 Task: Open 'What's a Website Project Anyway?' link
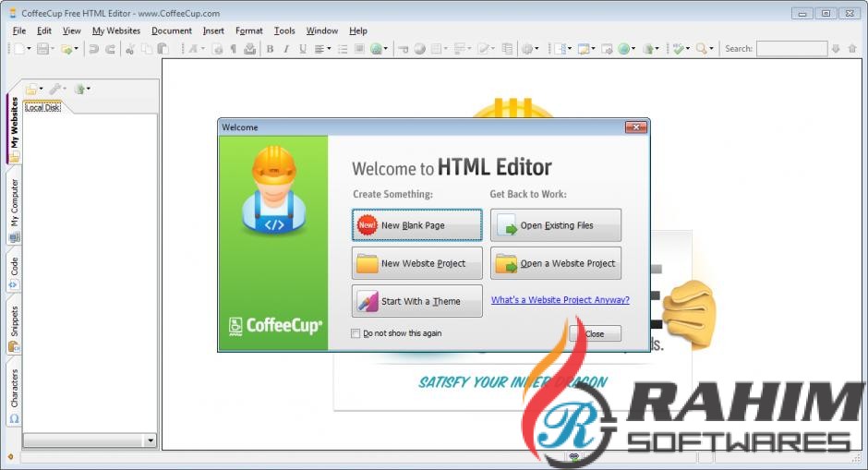(x=561, y=299)
